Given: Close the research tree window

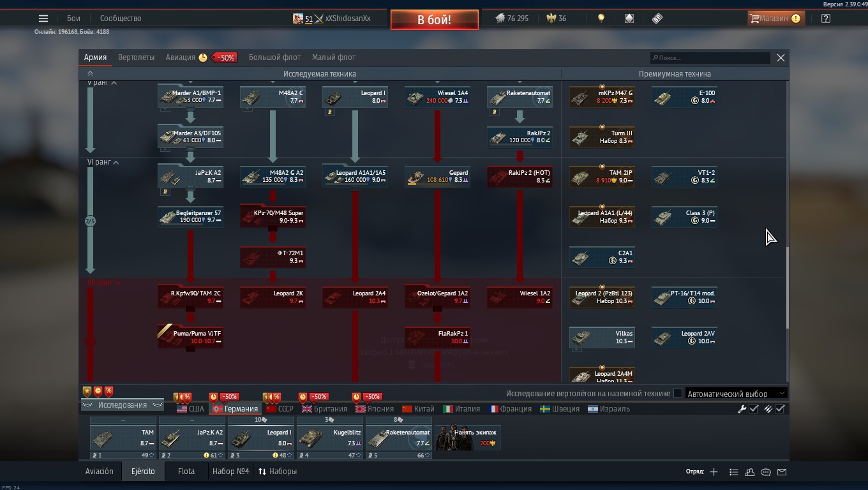Looking at the screenshot, I should pyautogui.click(x=781, y=57).
